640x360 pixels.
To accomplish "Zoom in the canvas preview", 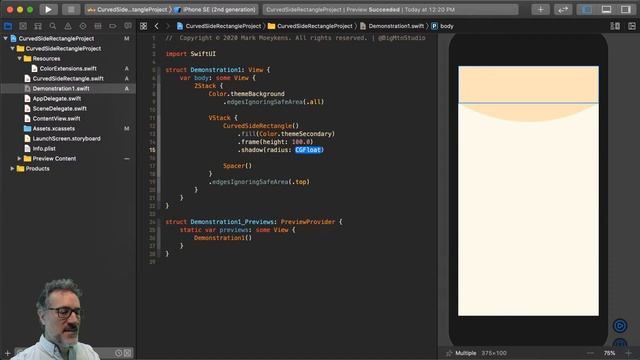I will point(629,353).
